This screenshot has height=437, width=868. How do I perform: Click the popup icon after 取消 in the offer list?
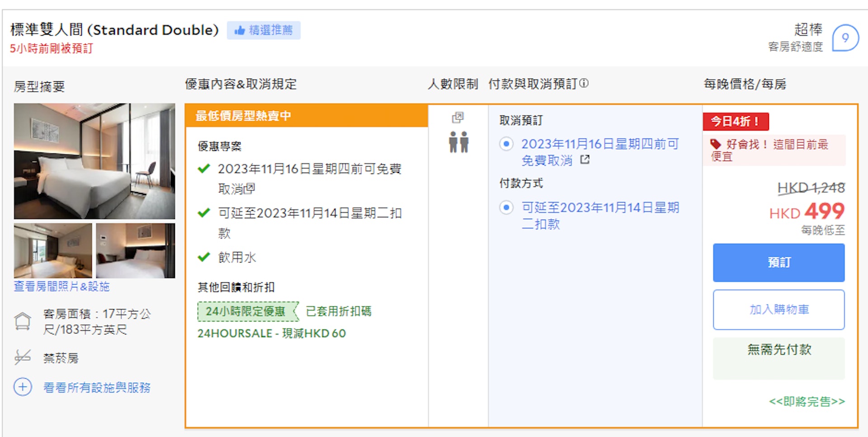[250, 188]
